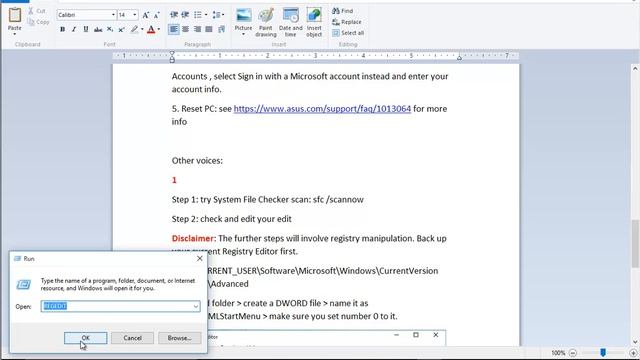Click Cancel in the Run dialog
The width and height of the screenshot is (640, 360).
[133, 338]
